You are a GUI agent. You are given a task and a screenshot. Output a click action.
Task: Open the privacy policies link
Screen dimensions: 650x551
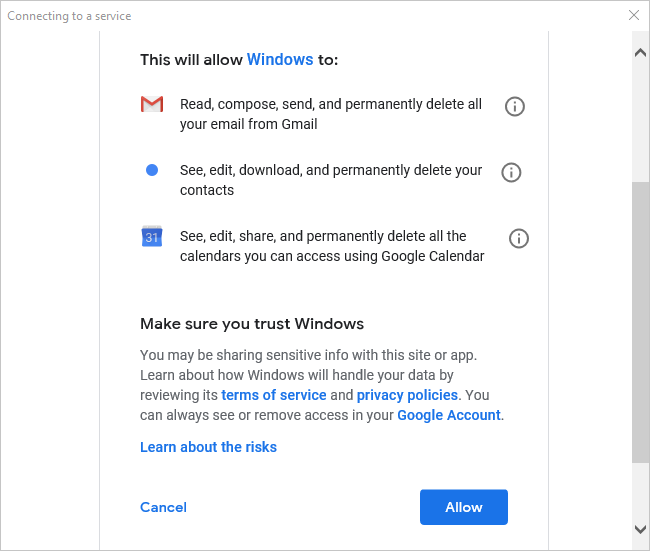(408, 395)
